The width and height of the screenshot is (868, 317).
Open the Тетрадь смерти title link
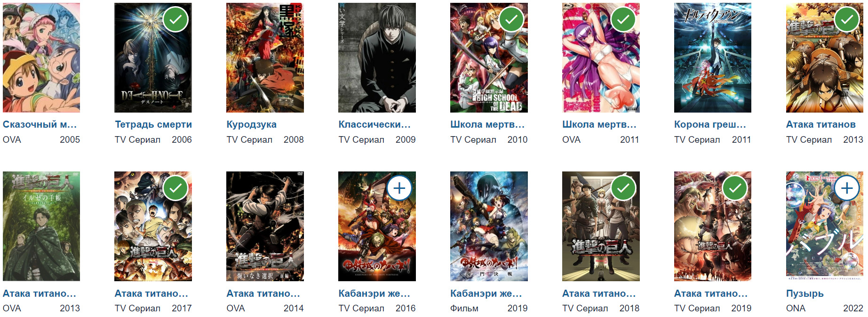tap(153, 124)
